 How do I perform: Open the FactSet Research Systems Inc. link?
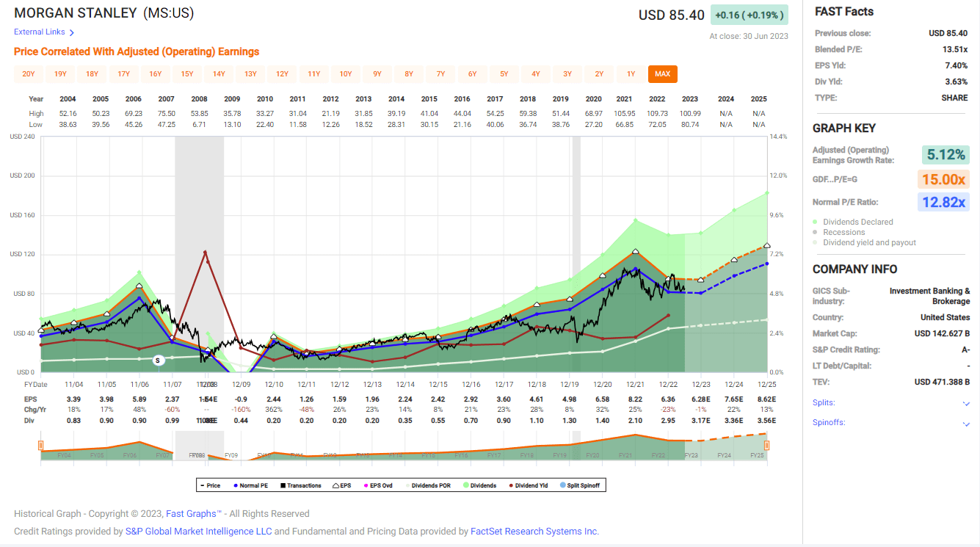click(544, 531)
